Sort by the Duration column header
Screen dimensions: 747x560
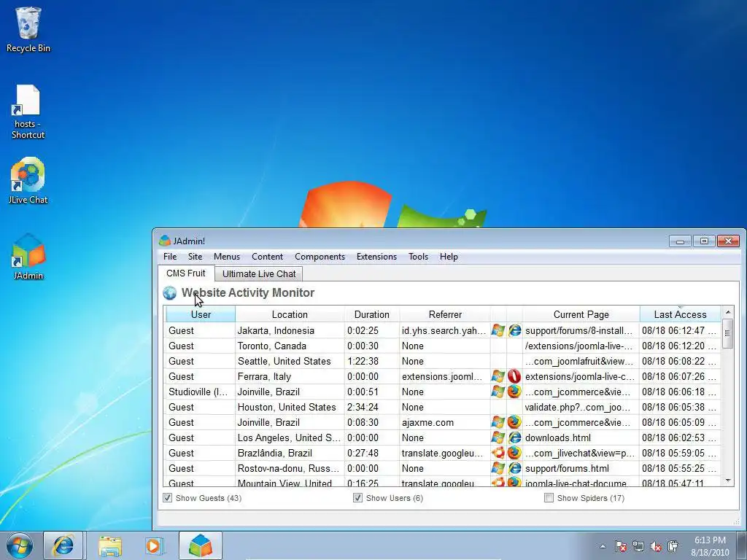371,314
